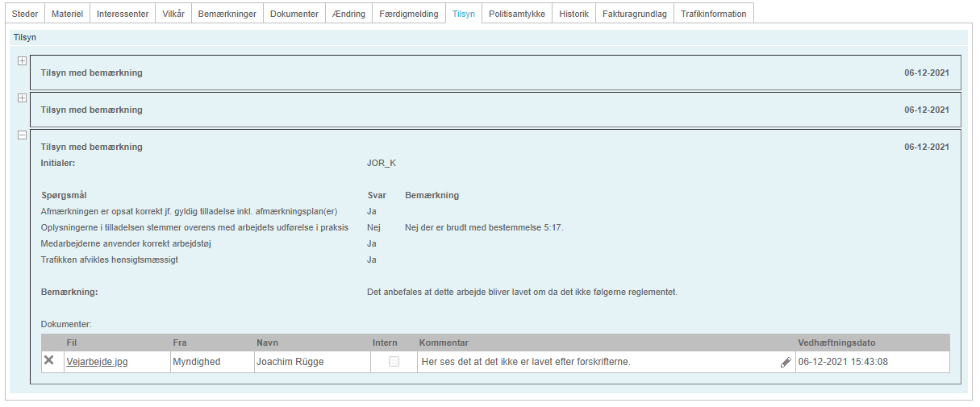This screenshot has height=407, width=980.
Task: View the Færdigmelding tab
Action: click(409, 14)
